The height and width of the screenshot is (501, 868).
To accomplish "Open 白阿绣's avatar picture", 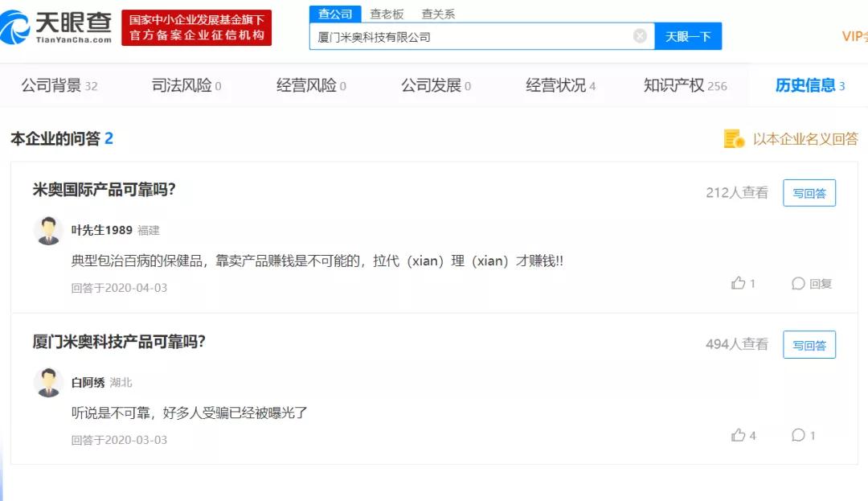I will click(47, 382).
